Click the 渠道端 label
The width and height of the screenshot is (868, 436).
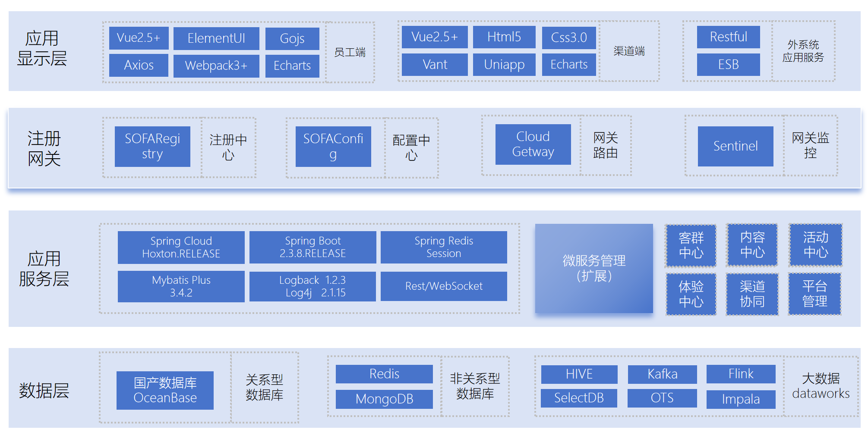[629, 51]
